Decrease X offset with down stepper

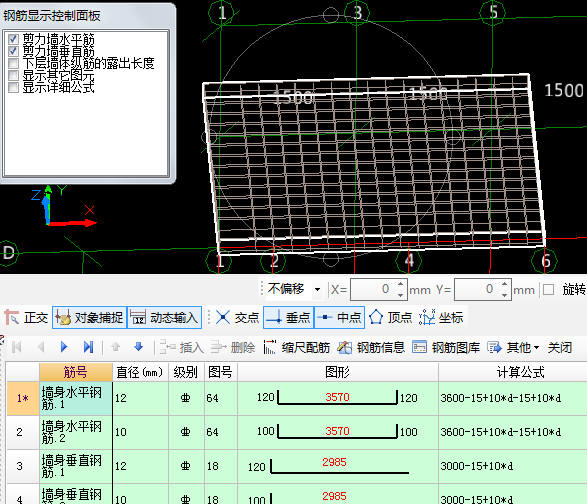[401, 294]
